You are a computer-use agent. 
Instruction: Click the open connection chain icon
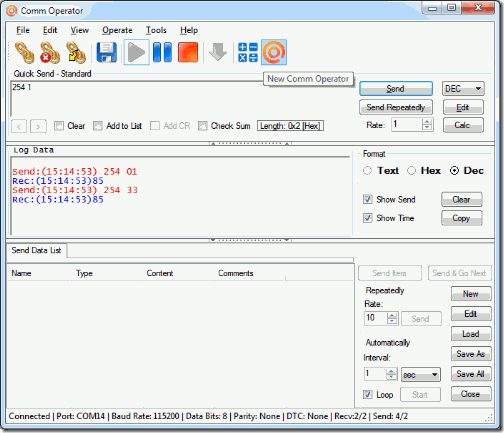(24, 52)
